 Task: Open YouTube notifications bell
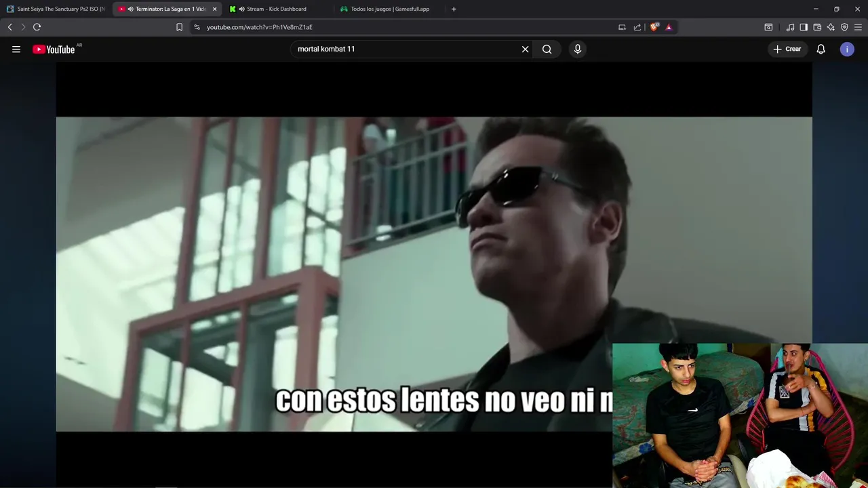click(x=821, y=49)
